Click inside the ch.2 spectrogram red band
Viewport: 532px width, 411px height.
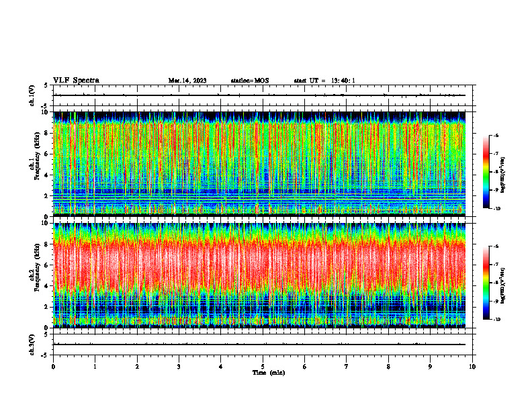click(259, 265)
